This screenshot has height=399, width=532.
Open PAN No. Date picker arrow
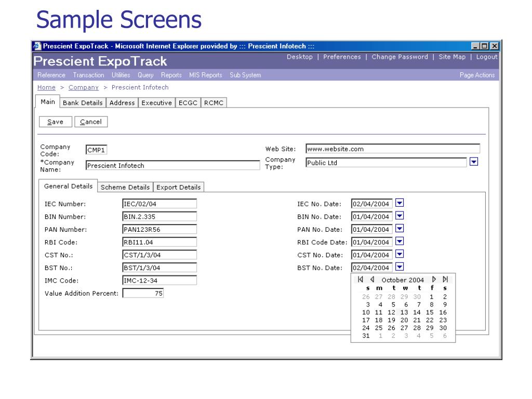click(x=400, y=229)
